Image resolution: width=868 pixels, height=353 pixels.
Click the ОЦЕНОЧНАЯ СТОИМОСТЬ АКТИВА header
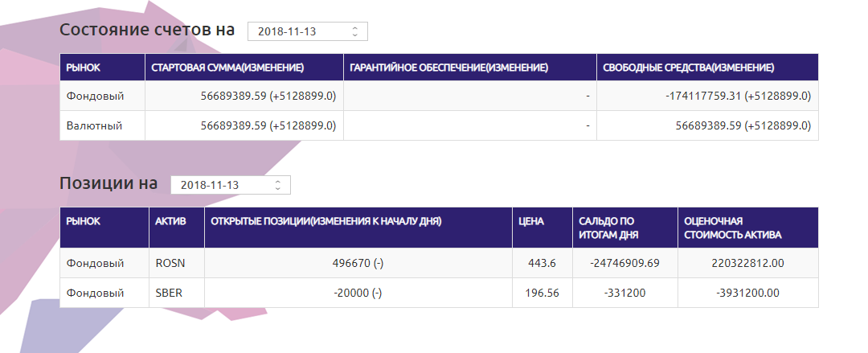(x=732, y=228)
